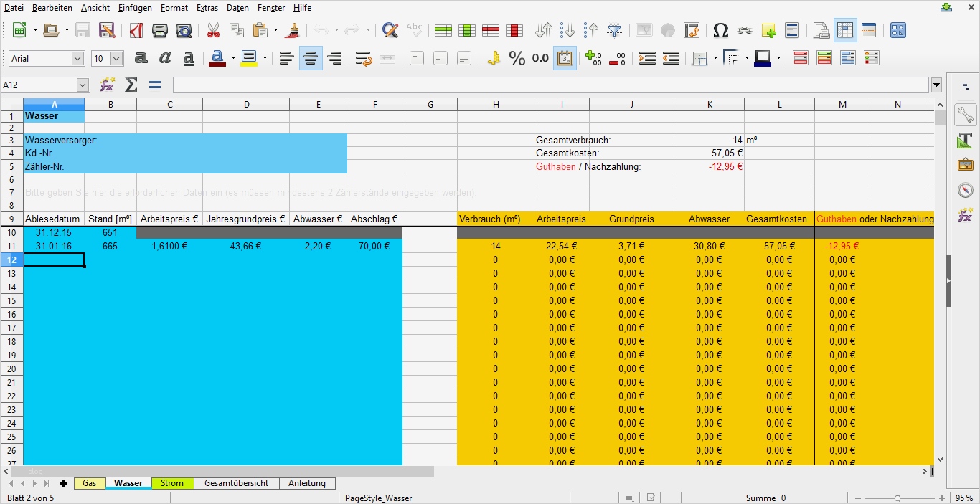Insert rows above using the toolbar icon

point(443,30)
